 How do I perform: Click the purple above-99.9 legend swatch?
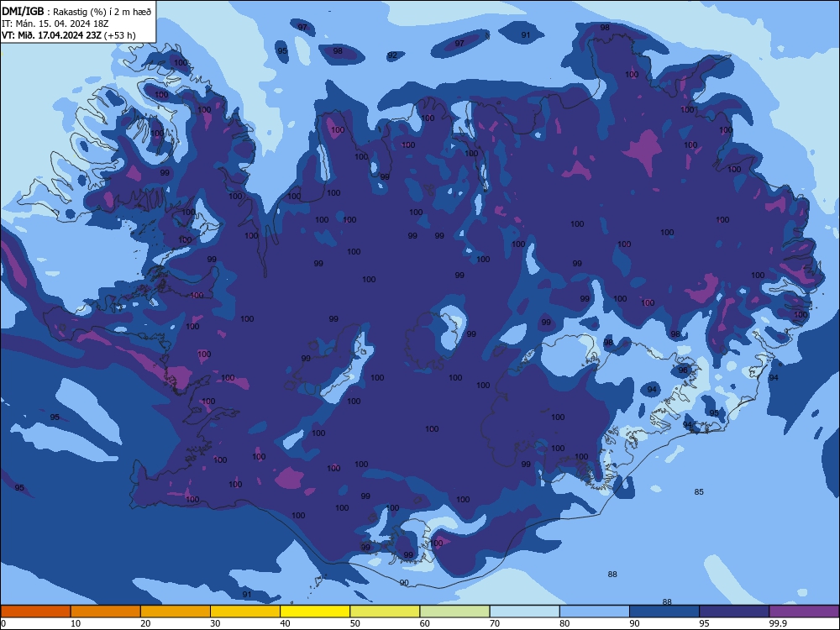click(804, 612)
